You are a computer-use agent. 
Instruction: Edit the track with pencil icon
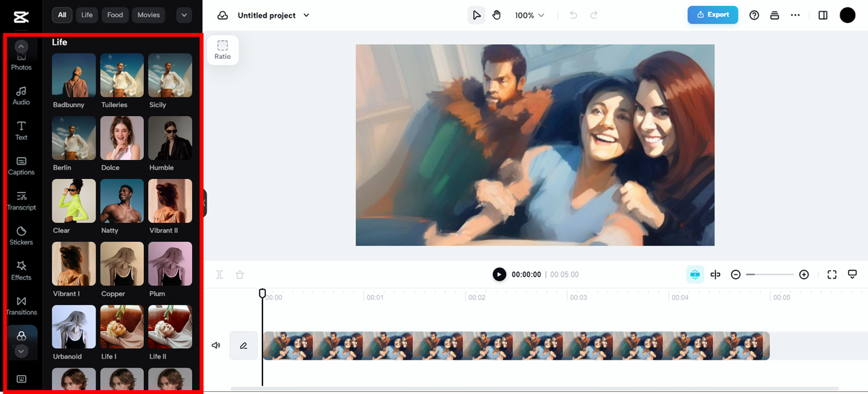pyautogui.click(x=243, y=346)
